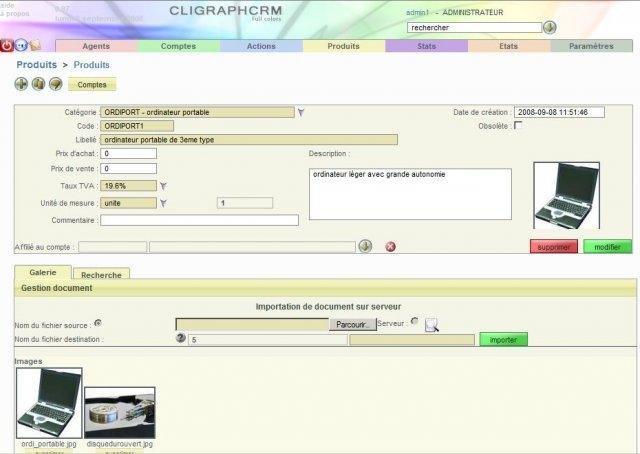Click the add new product plus icon
The width and height of the screenshot is (640, 454).
[21, 84]
